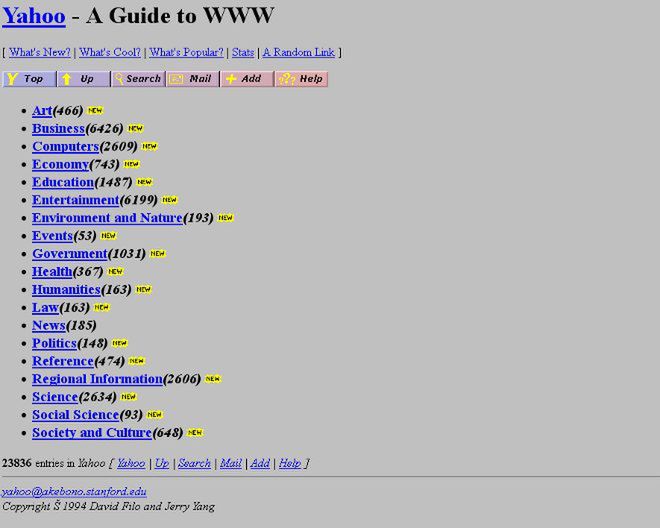The image size is (660, 528).
Task: Click the Top toolbar button with Y icon
Action: [x=29, y=79]
